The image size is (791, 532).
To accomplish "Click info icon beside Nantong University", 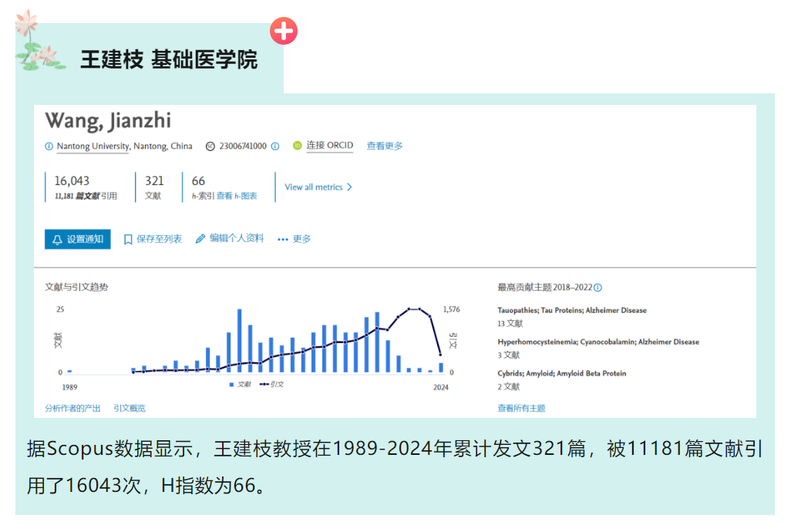I will click(49, 146).
